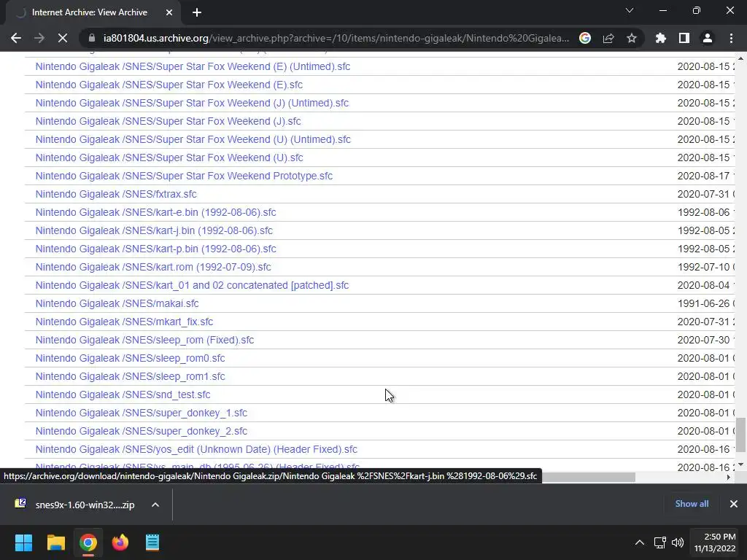Click the scrollbar down arrow
Viewport: 747px width, 560px height.
pyautogui.click(x=740, y=464)
